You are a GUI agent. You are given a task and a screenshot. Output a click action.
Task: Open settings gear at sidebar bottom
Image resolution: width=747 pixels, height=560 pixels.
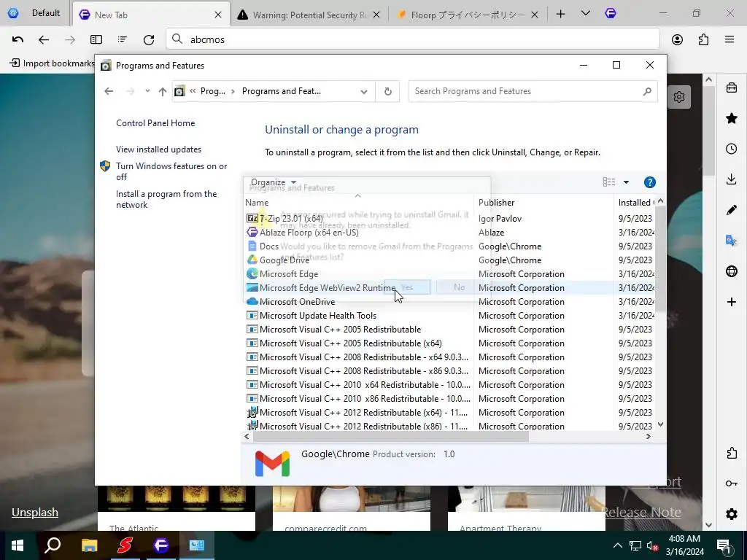coord(731,514)
